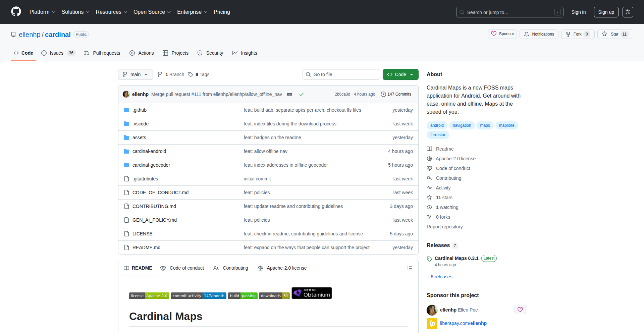The width and height of the screenshot is (644, 333).
Task: Open the .vscode folder
Action: point(141,124)
